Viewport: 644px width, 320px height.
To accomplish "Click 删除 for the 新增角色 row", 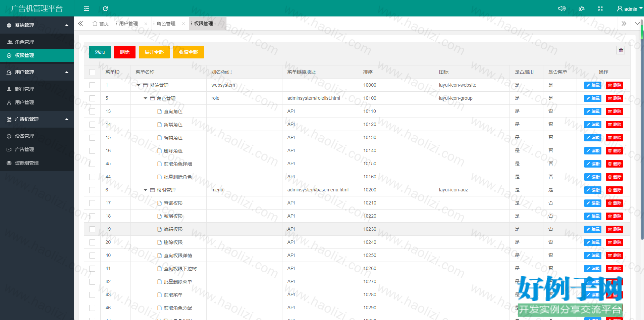I will click(614, 125).
